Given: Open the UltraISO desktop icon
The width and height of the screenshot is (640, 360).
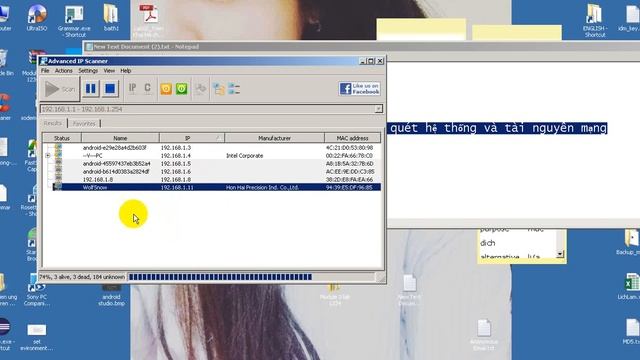Looking at the screenshot, I should (37, 18).
